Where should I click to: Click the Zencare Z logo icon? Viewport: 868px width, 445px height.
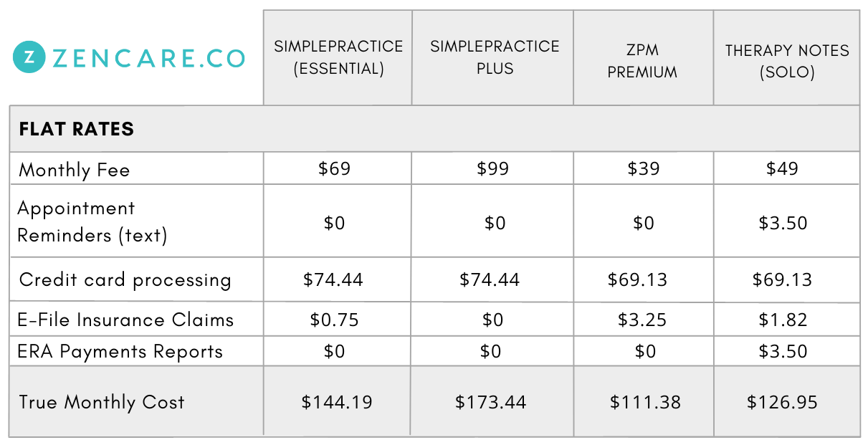pos(29,57)
